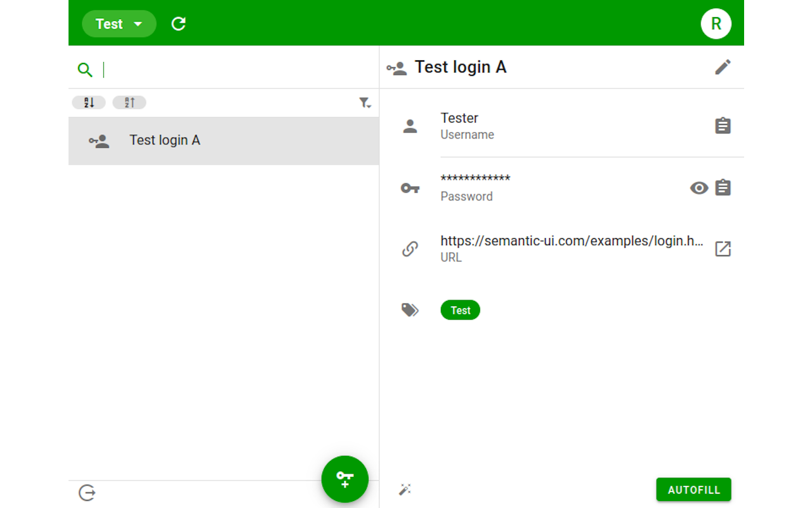
Task: Click the search magnifier icon
Action: [85, 70]
